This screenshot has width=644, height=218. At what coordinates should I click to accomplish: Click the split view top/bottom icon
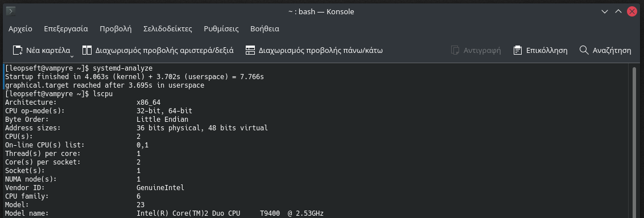tap(250, 51)
